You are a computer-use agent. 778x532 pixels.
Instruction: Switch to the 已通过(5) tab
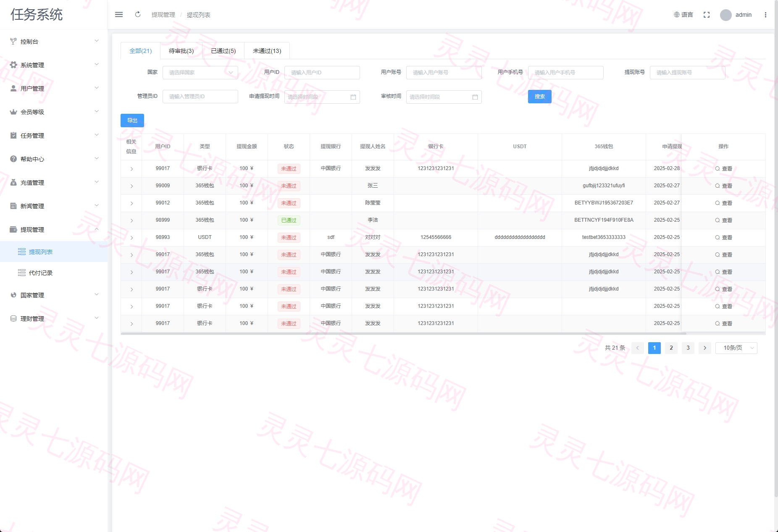click(x=223, y=51)
